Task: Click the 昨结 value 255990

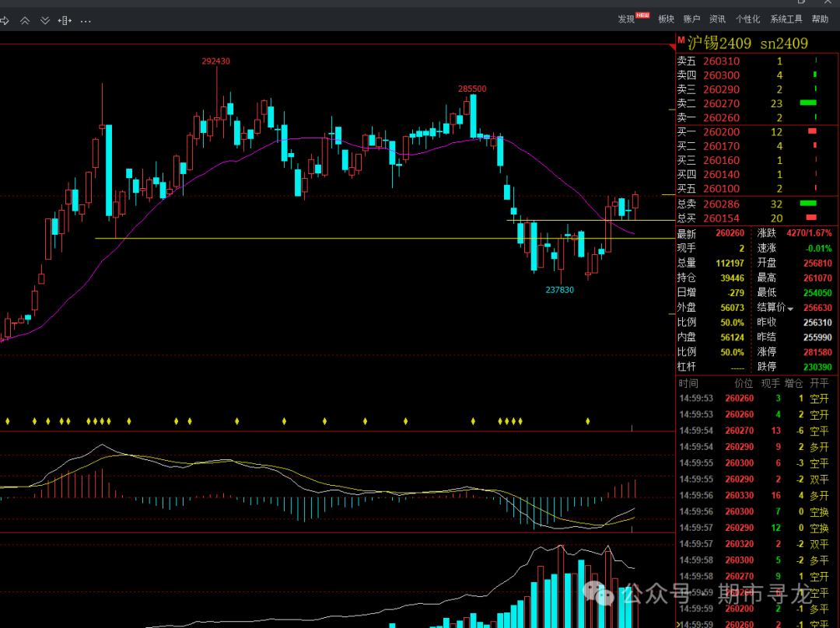Action: pyautogui.click(x=817, y=337)
